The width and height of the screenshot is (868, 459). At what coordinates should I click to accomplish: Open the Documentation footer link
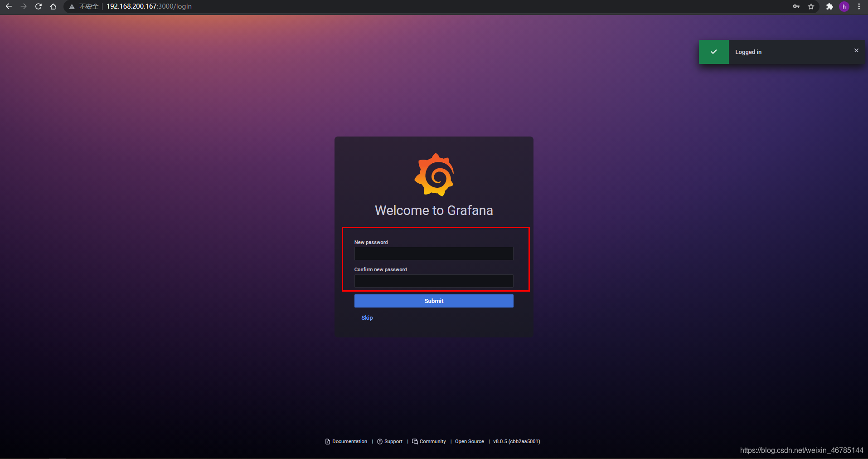click(x=346, y=441)
